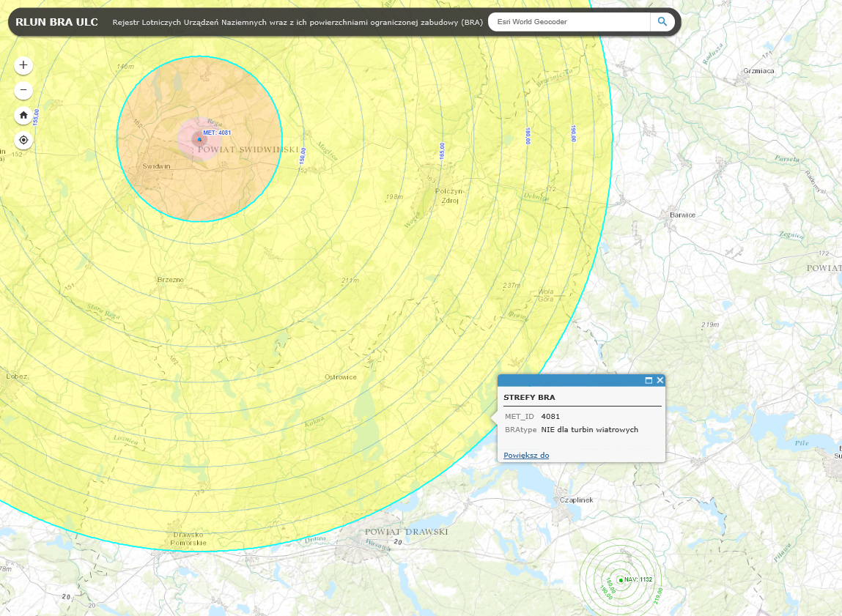Click the zoom in plus button

(x=23, y=65)
